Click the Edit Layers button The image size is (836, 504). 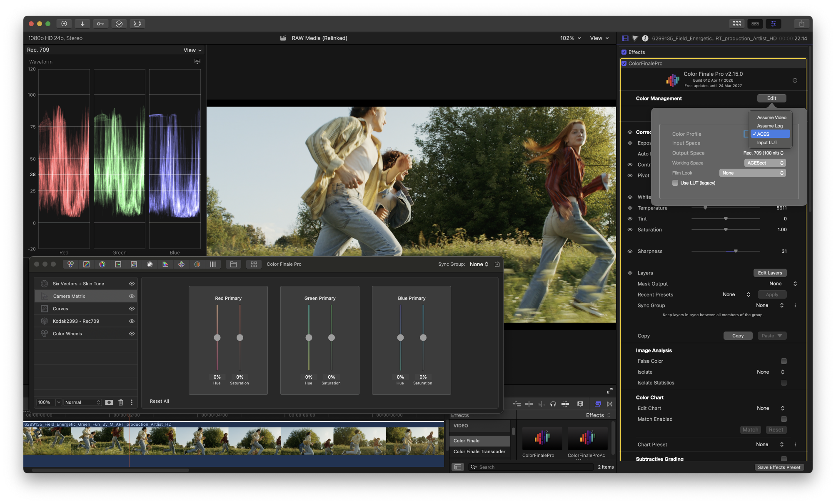point(770,273)
